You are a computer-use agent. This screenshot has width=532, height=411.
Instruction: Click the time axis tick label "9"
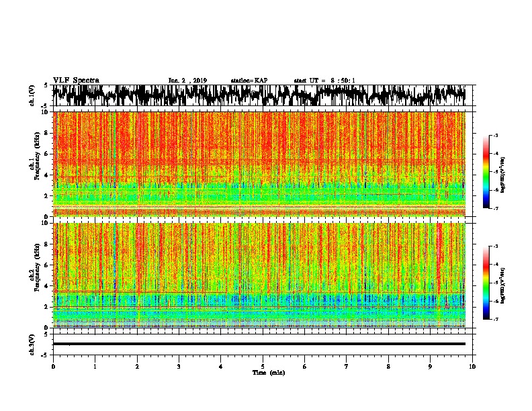click(x=430, y=367)
